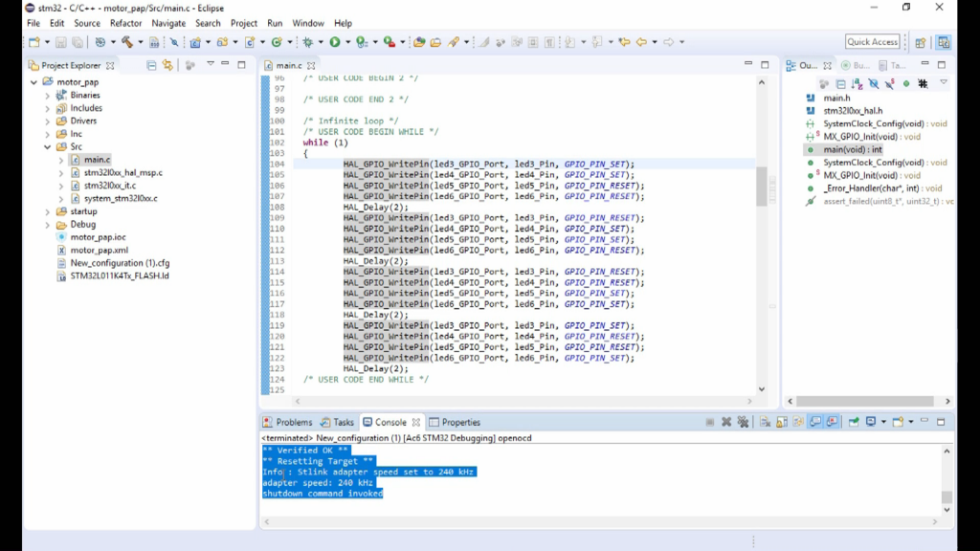Open the Refactor menu

pyautogui.click(x=125, y=23)
